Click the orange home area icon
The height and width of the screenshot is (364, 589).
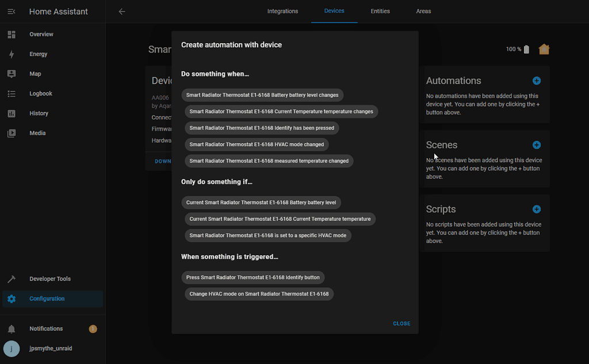pyautogui.click(x=544, y=49)
